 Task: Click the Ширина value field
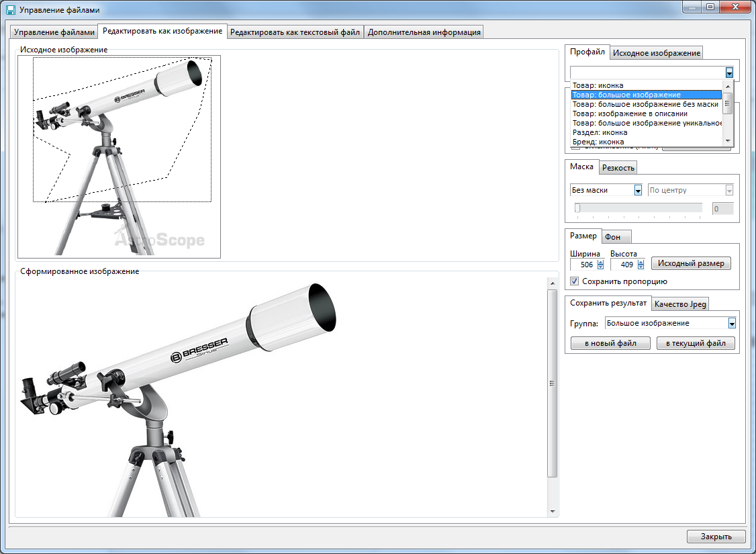pyautogui.click(x=583, y=265)
